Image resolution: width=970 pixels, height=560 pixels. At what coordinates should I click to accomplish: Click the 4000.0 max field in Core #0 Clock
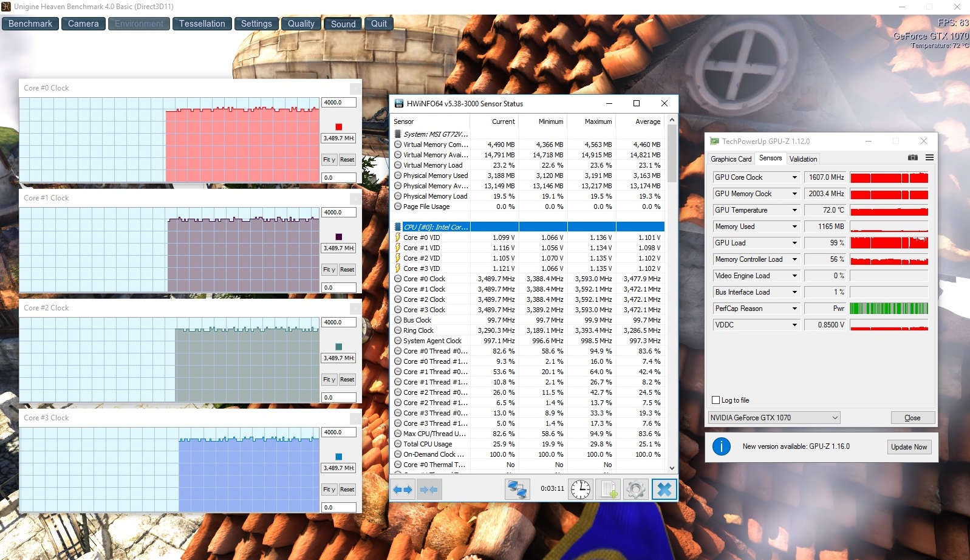coord(339,103)
